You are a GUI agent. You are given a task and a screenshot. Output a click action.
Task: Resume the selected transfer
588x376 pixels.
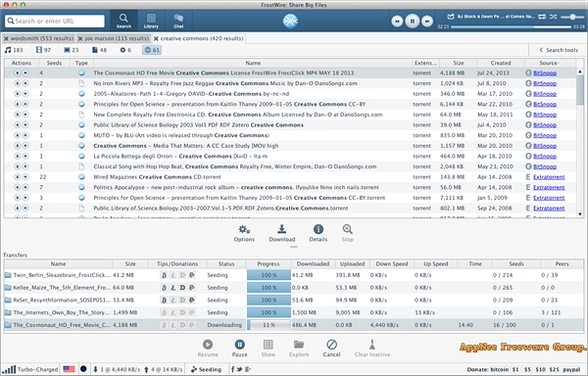pos(208,349)
